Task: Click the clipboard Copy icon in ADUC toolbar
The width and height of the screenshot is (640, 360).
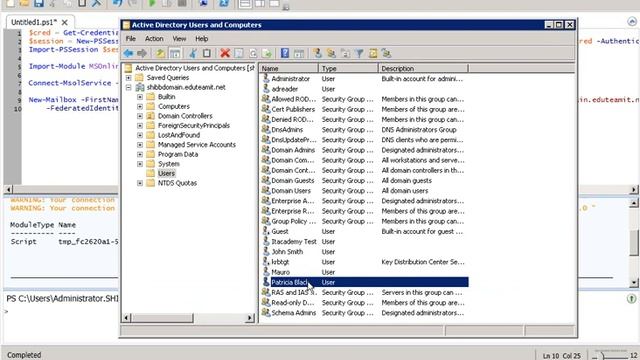Action: (x=207, y=53)
